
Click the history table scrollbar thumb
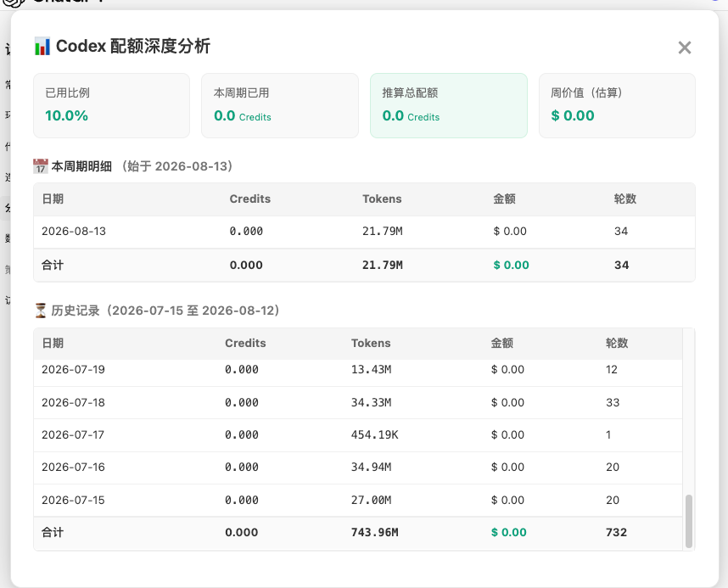(688, 521)
